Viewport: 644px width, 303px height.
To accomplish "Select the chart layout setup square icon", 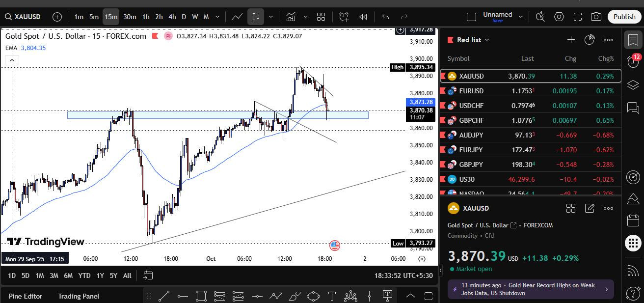I will (471, 17).
